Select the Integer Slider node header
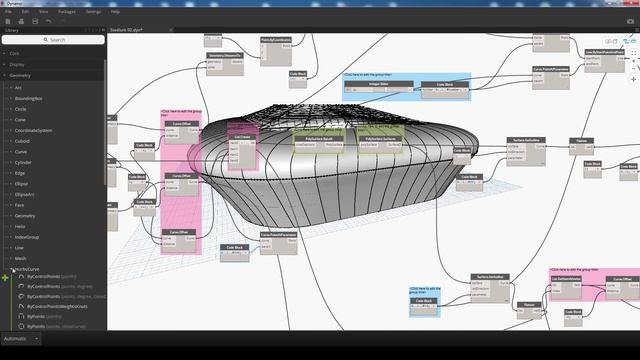 point(379,84)
